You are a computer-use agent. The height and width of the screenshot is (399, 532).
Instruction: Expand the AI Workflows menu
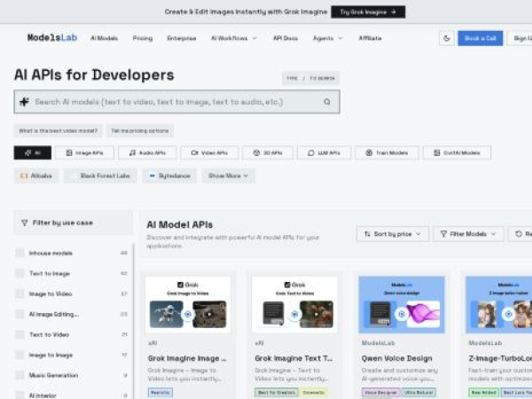[x=234, y=38]
